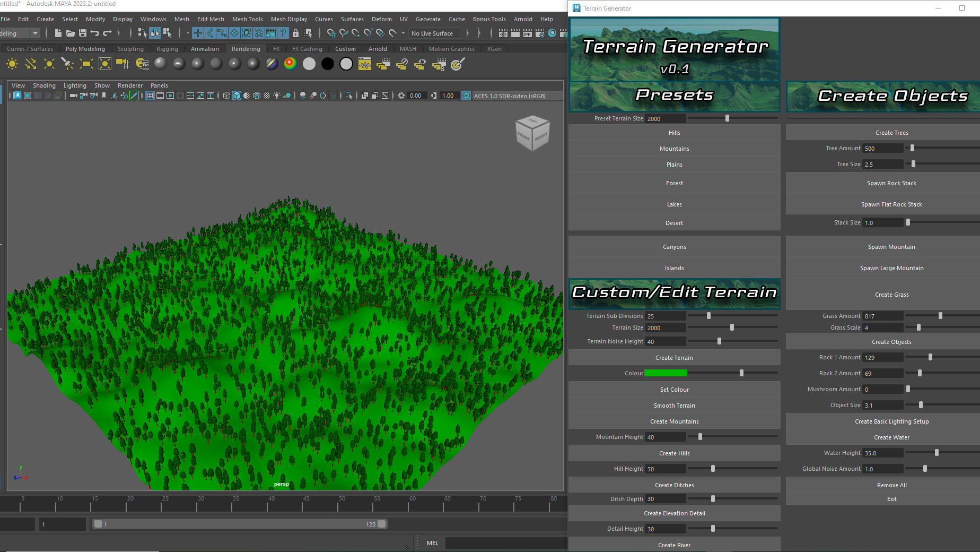Open the Bonus Tools menu
This screenshot has width=980, height=552.
pyautogui.click(x=489, y=19)
